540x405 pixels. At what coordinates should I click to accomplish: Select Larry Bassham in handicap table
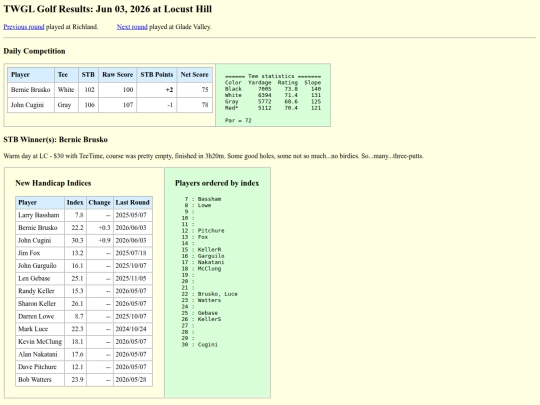[40, 215]
